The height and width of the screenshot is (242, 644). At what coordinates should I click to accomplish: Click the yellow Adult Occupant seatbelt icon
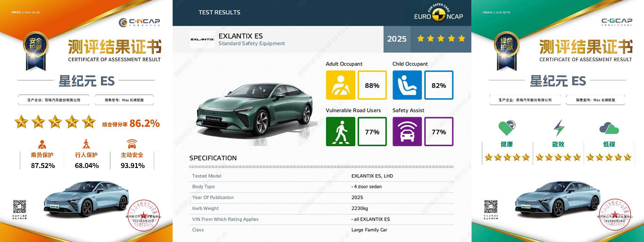click(x=340, y=85)
